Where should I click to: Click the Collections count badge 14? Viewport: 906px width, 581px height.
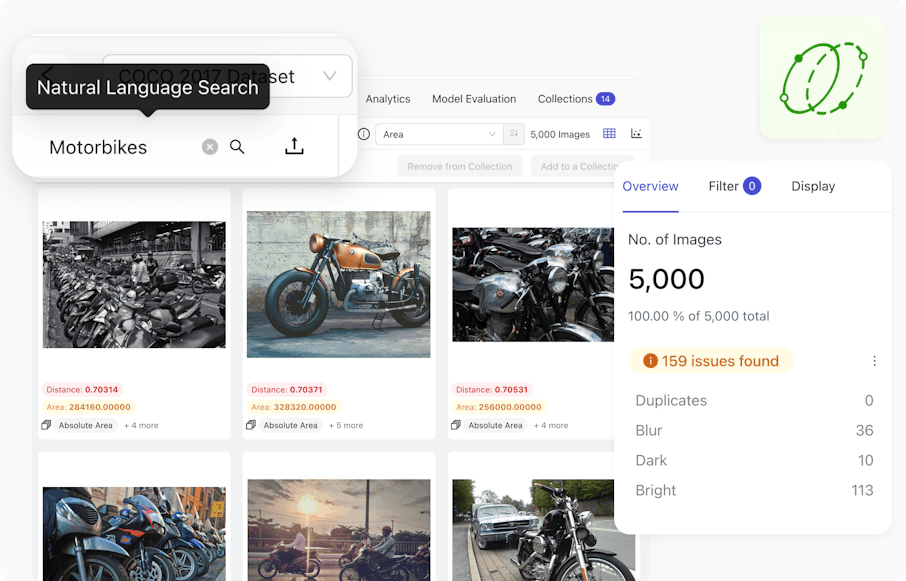pyautogui.click(x=605, y=99)
